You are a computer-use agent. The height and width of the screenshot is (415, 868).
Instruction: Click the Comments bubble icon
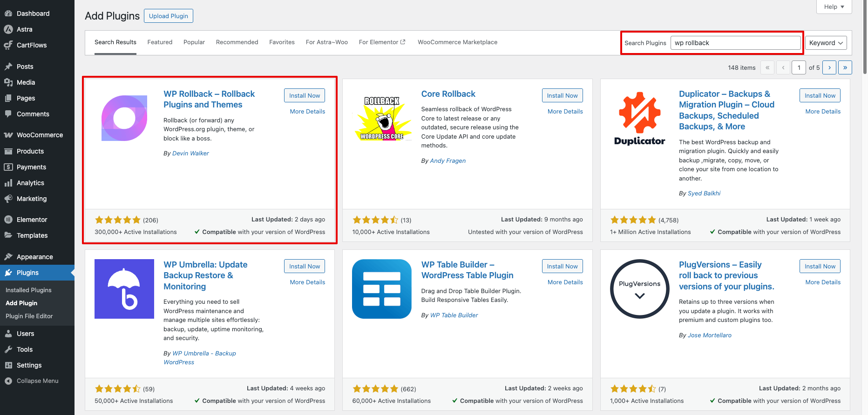coord(8,114)
